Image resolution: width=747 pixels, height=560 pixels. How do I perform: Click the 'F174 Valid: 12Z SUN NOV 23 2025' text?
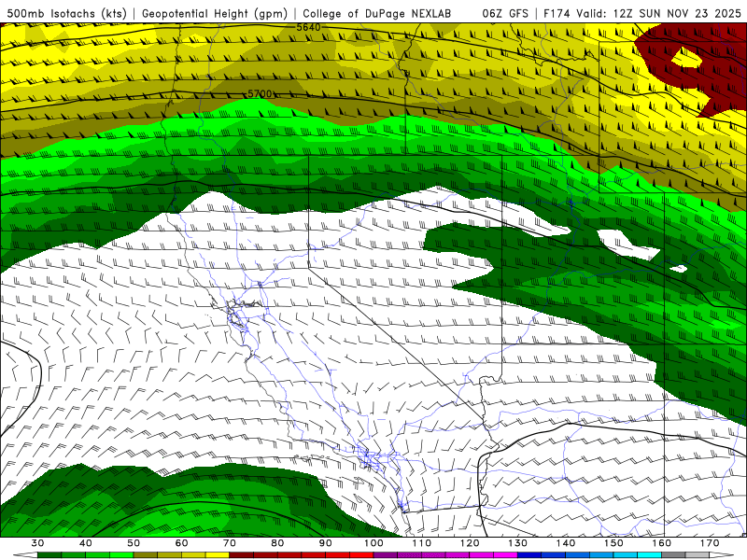[642, 13]
